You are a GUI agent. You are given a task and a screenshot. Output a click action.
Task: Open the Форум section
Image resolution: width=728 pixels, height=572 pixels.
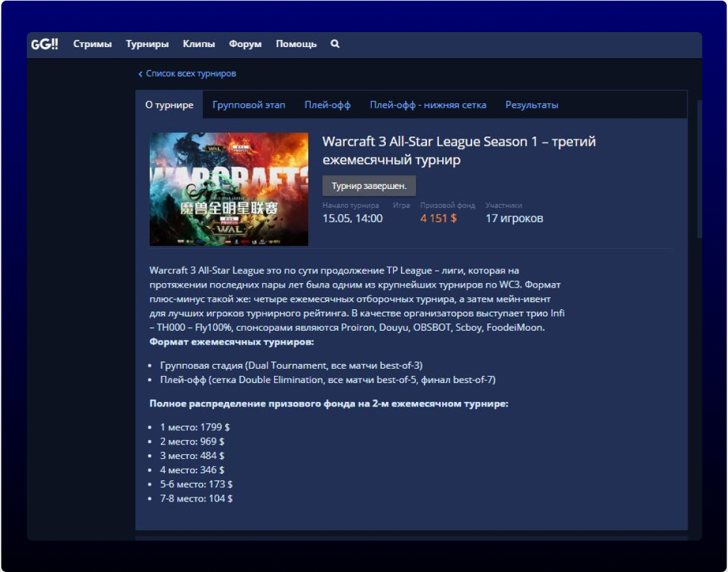pyautogui.click(x=245, y=44)
